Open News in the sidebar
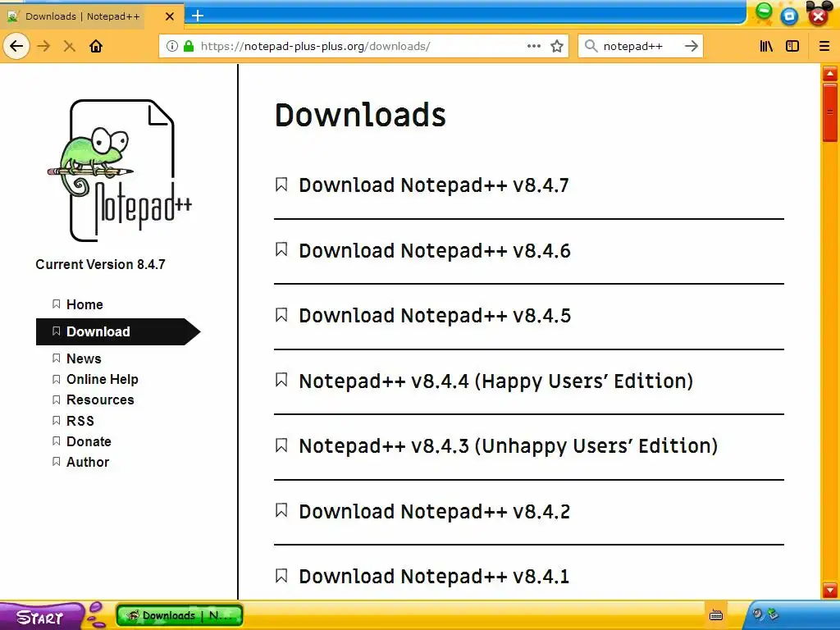This screenshot has width=840, height=630. (84, 358)
